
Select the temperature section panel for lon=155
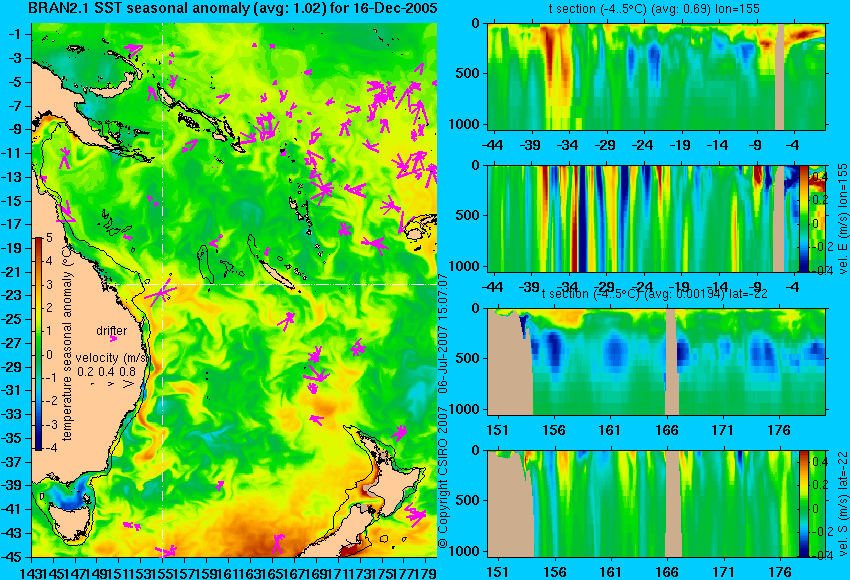tap(657, 76)
